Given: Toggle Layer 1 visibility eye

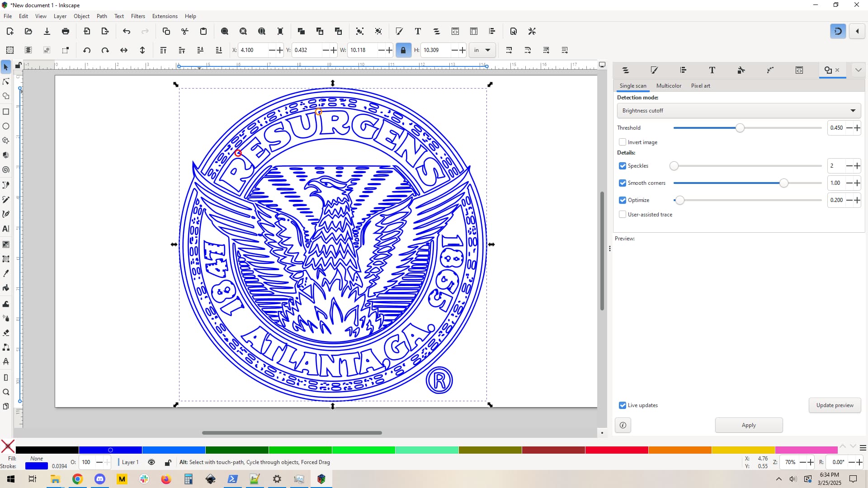Looking at the screenshot, I should 151,462.
